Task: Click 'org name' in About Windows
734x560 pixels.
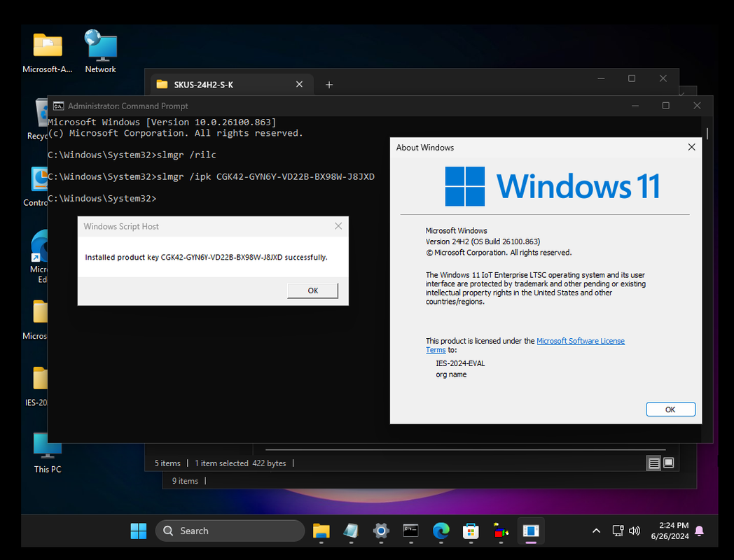Action: [x=451, y=374]
